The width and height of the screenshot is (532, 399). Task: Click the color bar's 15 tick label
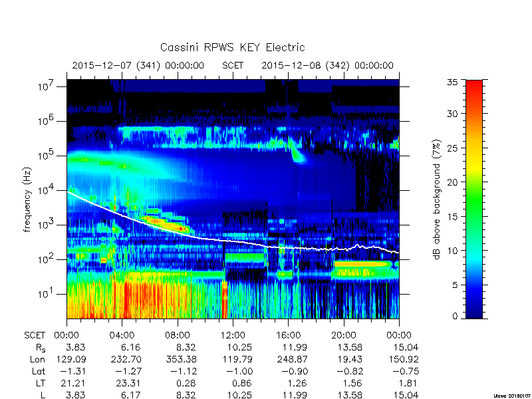pyautogui.click(x=452, y=217)
